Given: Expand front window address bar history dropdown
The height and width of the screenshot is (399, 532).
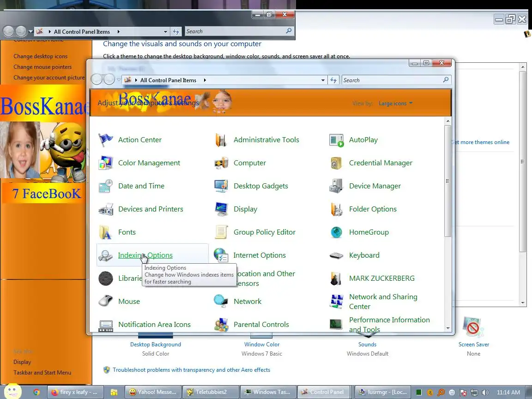Looking at the screenshot, I should (323, 80).
